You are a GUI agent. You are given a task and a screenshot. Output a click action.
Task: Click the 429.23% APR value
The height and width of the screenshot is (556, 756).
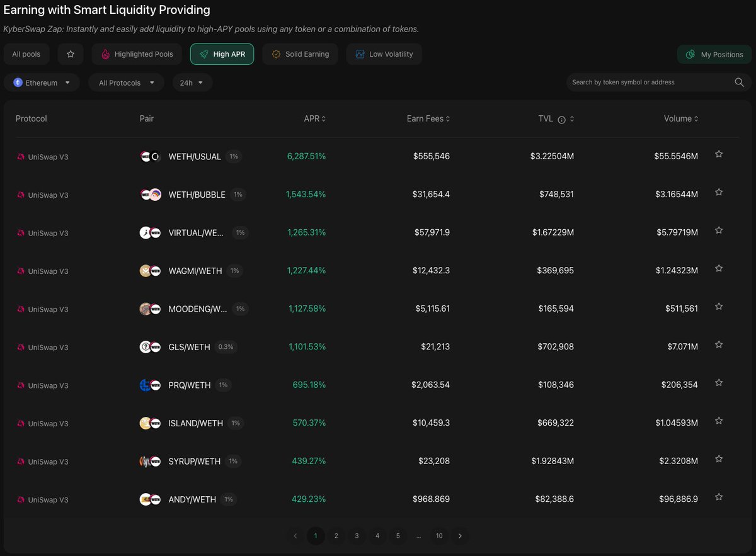click(309, 499)
